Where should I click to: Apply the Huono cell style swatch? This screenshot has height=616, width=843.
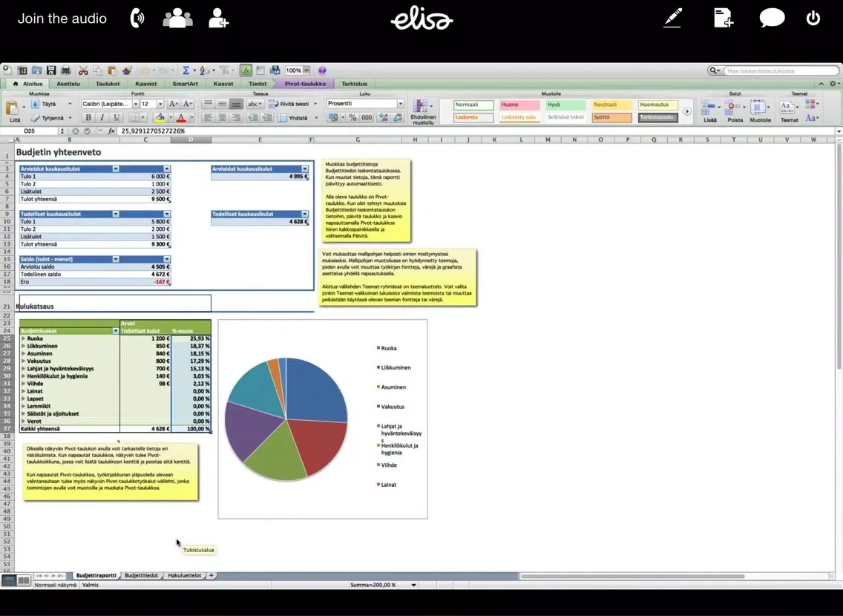[x=519, y=105]
